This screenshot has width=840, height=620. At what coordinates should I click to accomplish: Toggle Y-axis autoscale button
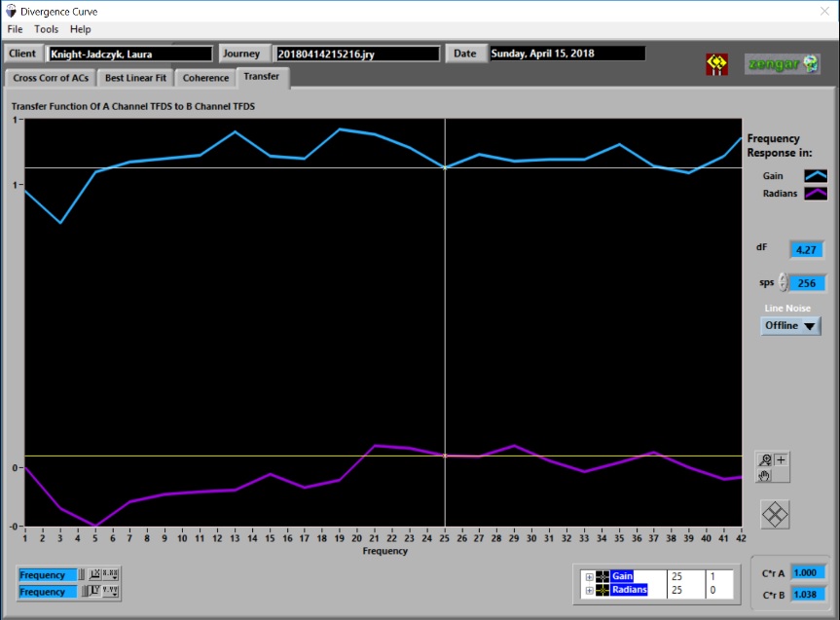tap(94, 592)
